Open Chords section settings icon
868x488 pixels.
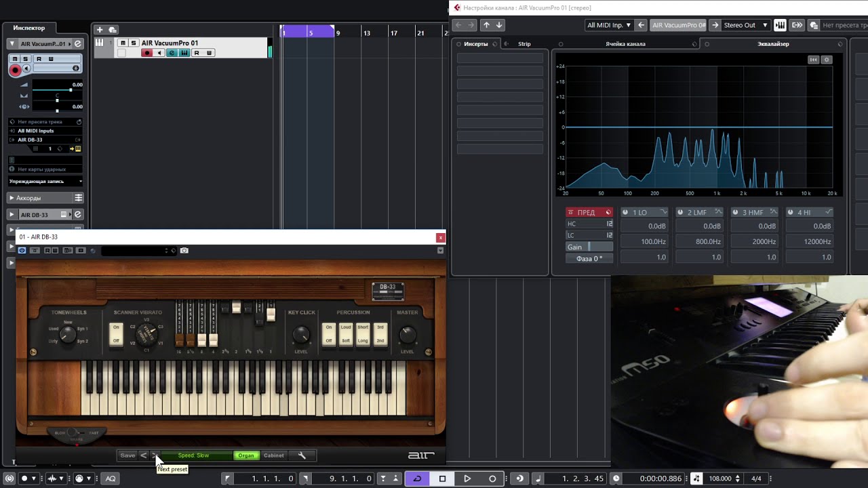[x=79, y=198]
